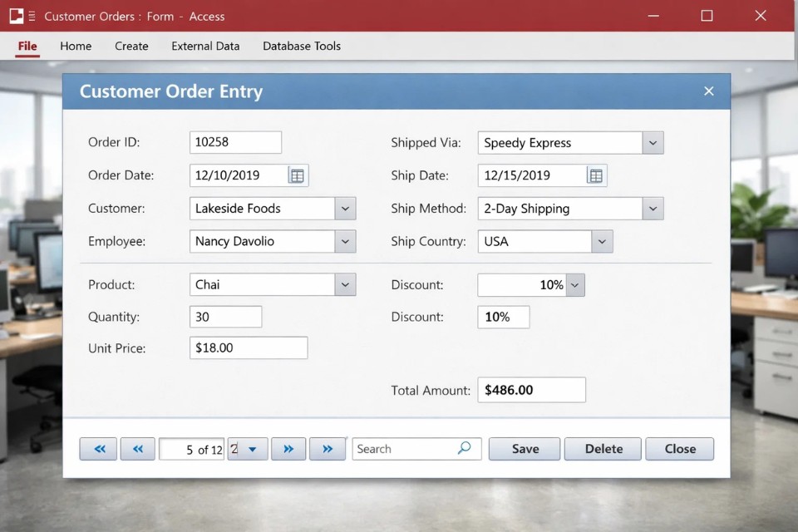This screenshot has height=532, width=798.
Task: Go to previous record, second arrow button
Action: pos(138,449)
